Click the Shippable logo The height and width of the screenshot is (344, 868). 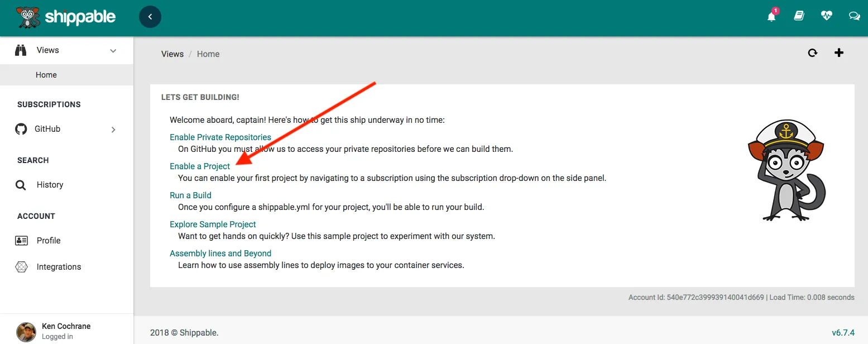pos(66,17)
